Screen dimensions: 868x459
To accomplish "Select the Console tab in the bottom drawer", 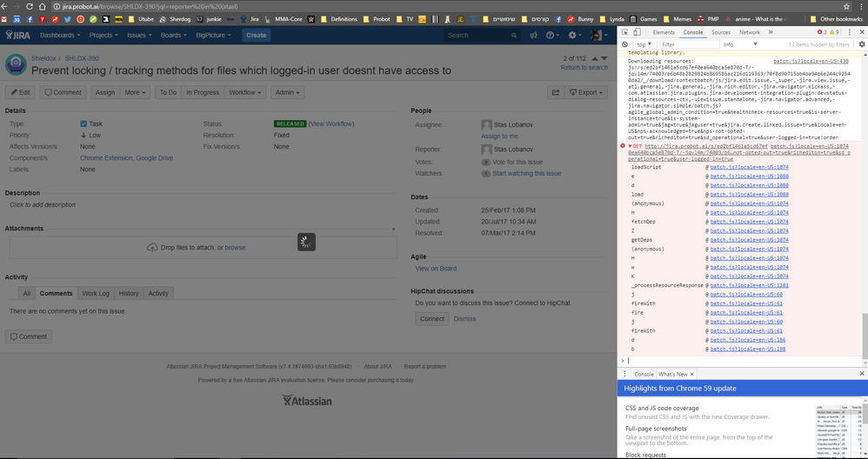I will [x=644, y=375].
